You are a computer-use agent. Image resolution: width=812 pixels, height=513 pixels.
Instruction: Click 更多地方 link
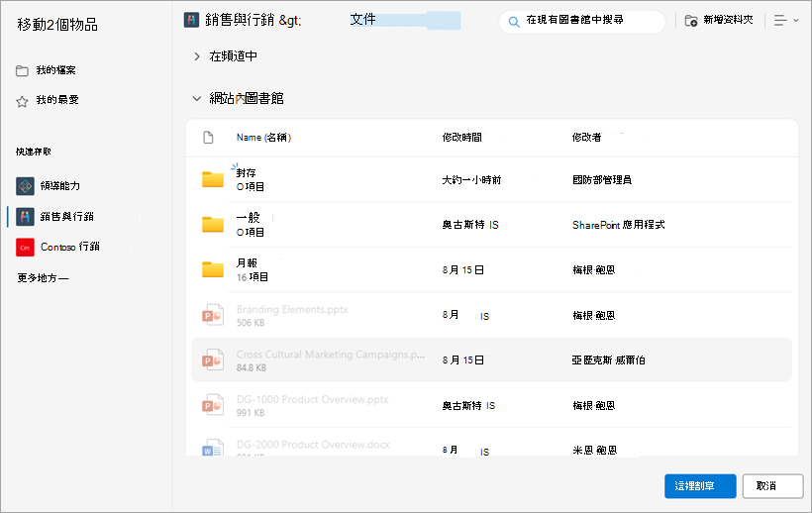(43, 278)
